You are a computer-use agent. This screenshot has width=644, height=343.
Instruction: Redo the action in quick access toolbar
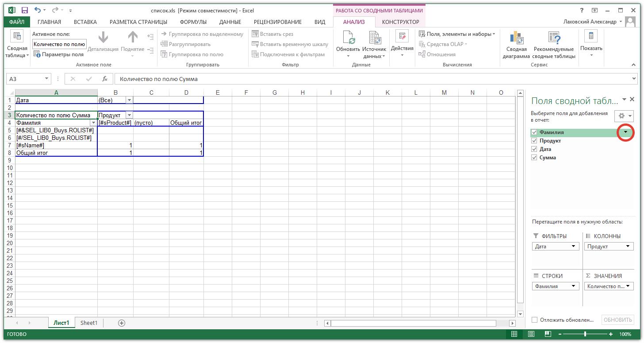(55, 10)
